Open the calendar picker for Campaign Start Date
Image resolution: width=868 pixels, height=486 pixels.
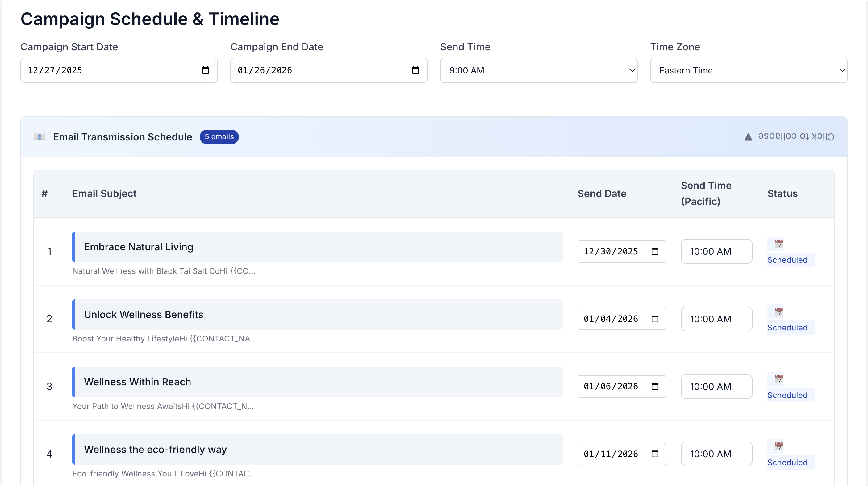[206, 70]
